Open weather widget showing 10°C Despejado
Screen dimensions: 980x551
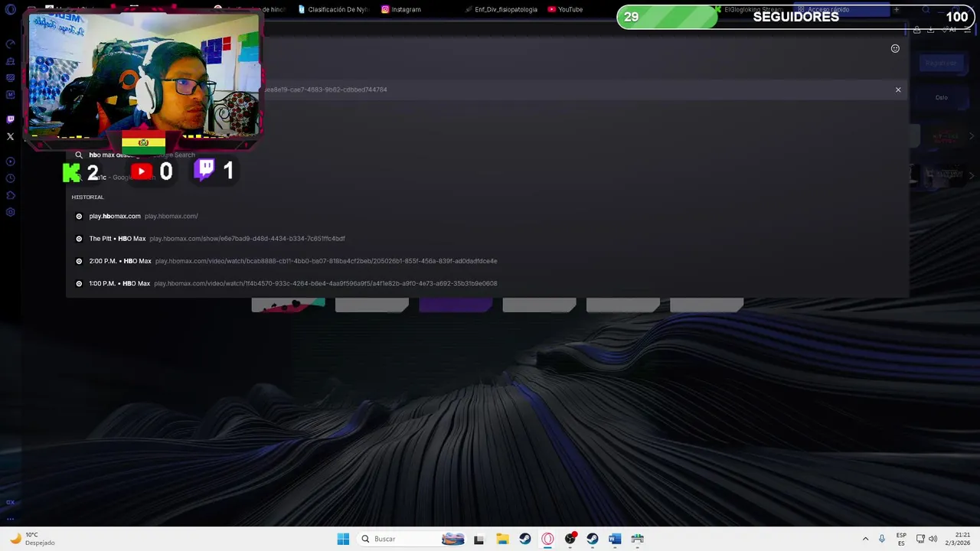click(x=32, y=539)
